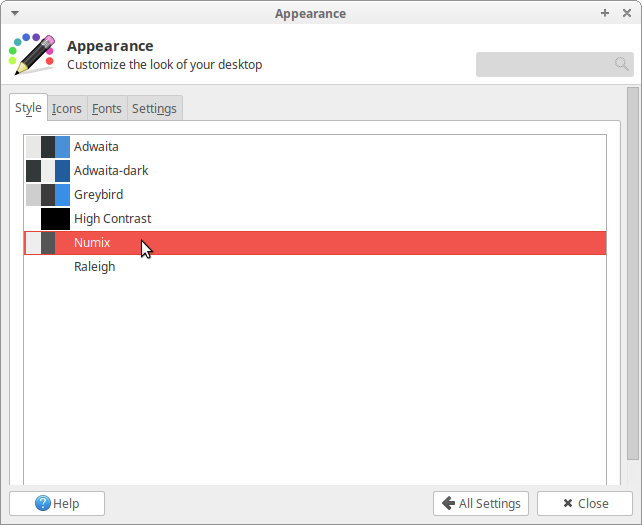Pick the Greybird theme

tap(315, 195)
